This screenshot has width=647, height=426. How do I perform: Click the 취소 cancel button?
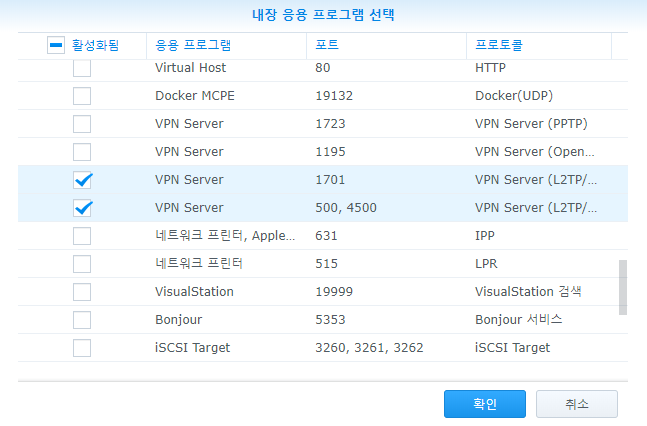577,404
